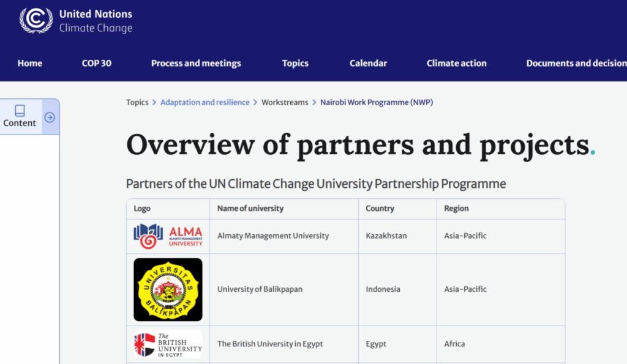Click the book icon above Content
Image resolution: width=627 pixels, height=364 pixels.
click(x=20, y=110)
